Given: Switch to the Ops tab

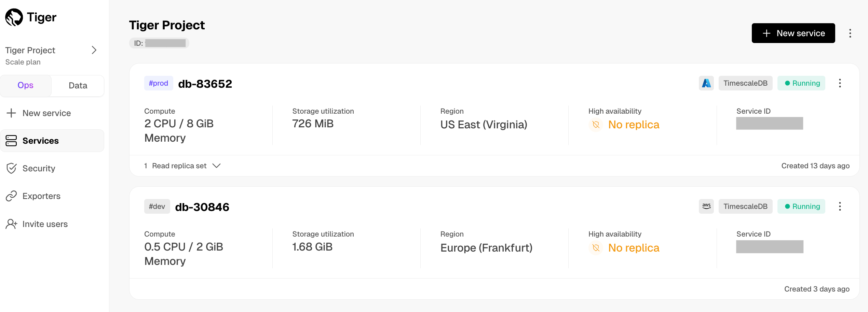Looking at the screenshot, I should click(26, 85).
